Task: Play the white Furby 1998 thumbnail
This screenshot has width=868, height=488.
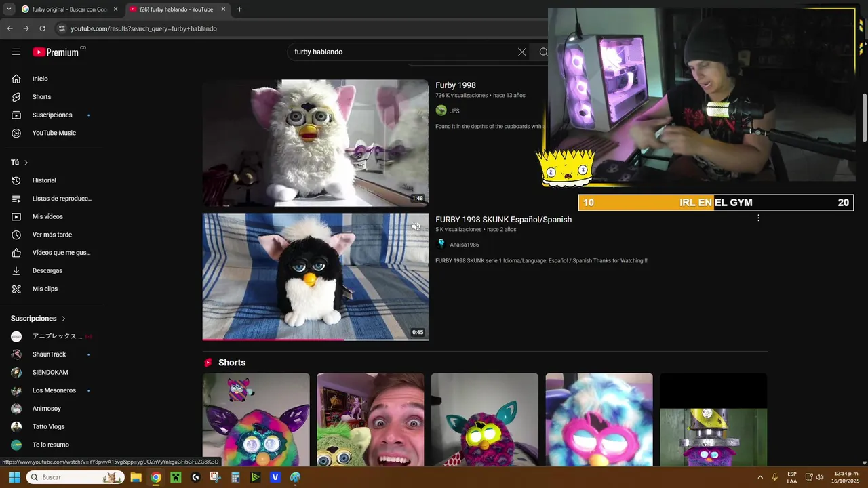Action: (x=315, y=143)
